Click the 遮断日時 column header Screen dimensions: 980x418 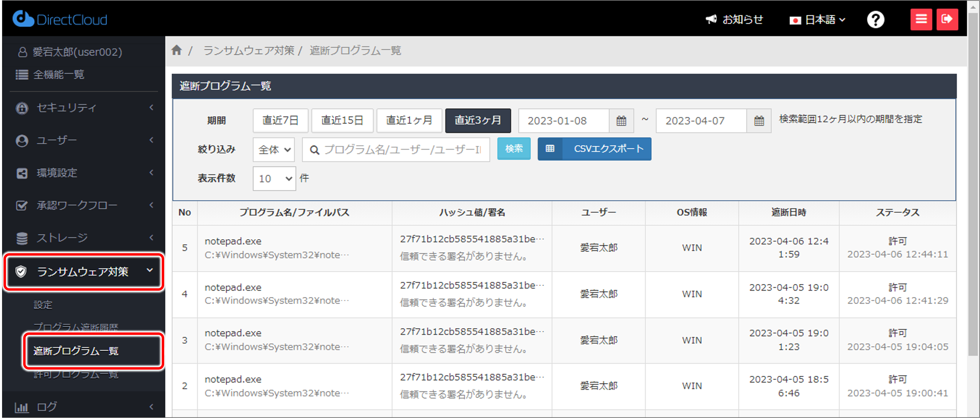(789, 212)
